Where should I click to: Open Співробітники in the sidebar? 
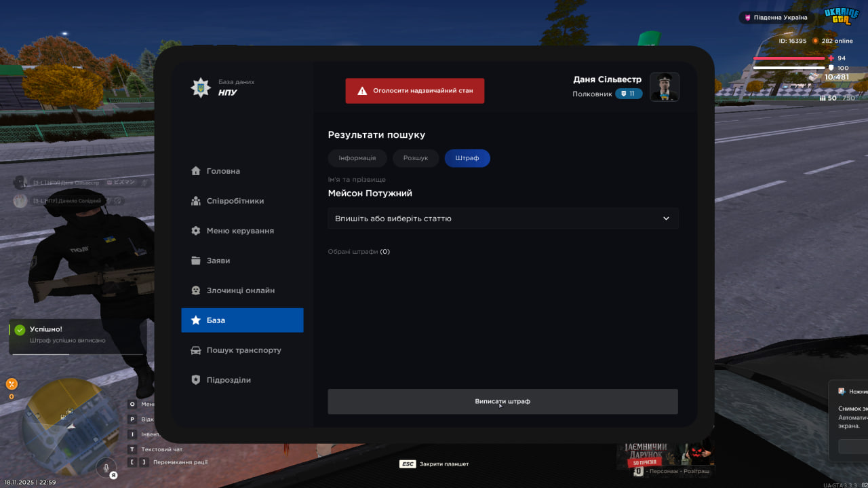242,201
